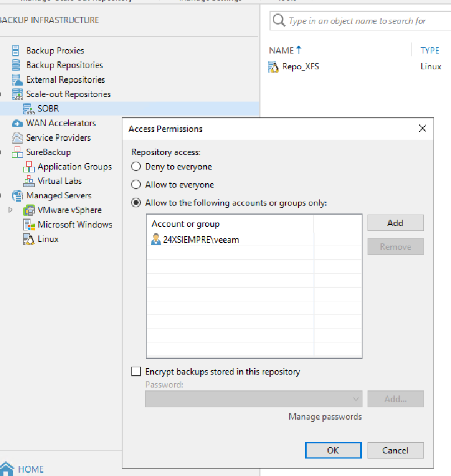
Task: Select the SOBR tree item
Action: pos(48,109)
